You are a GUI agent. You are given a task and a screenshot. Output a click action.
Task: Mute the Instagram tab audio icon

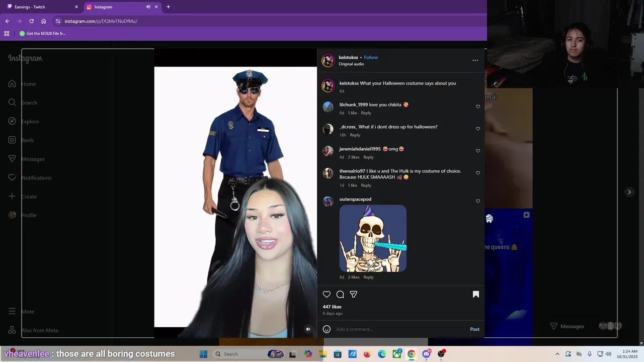[x=148, y=7]
